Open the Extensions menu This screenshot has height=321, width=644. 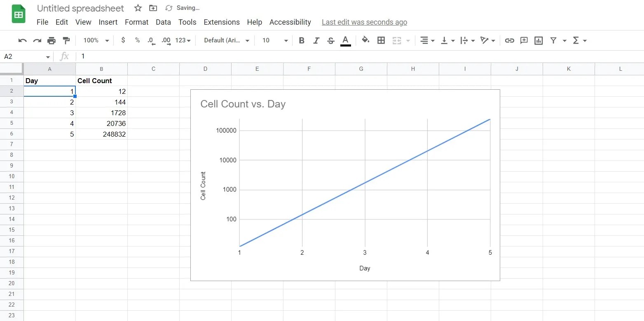tap(221, 22)
